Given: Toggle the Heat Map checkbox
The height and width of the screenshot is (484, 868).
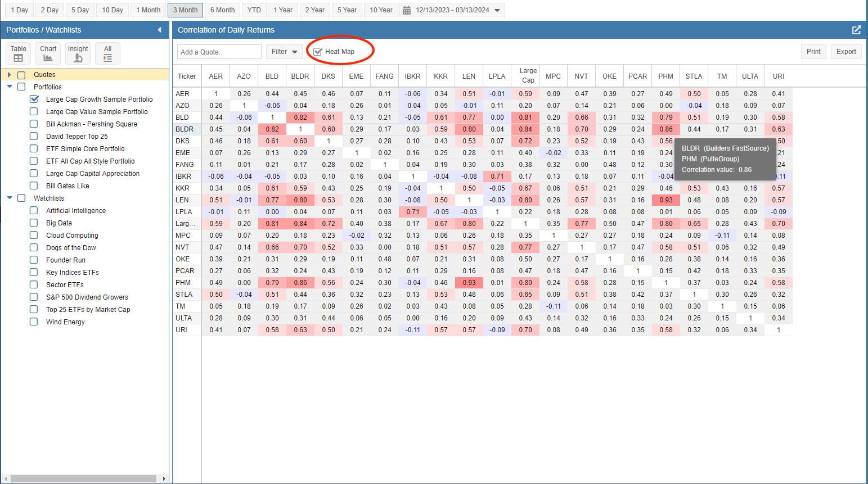Looking at the screenshot, I should pyautogui.click(x=318, y=52).
